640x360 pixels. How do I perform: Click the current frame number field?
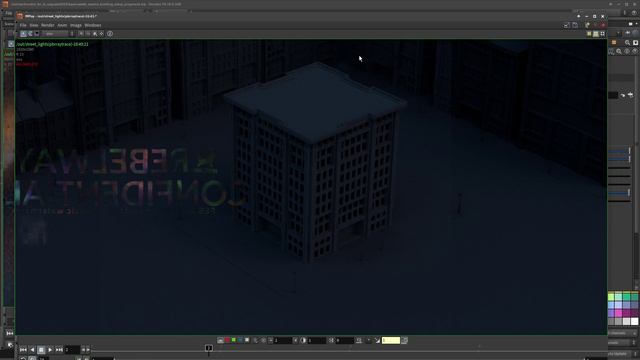[72, 350]
